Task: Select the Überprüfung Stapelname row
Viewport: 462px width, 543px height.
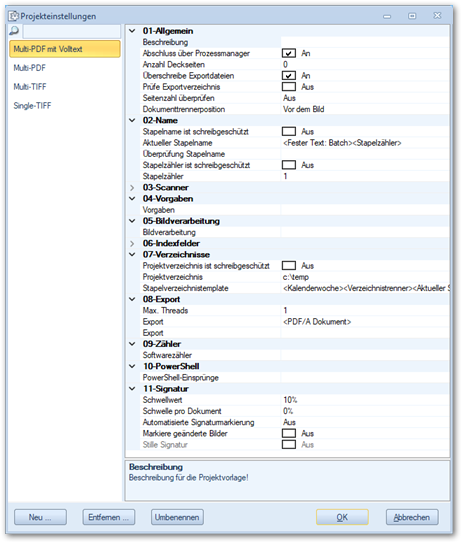Action: [288, 154]
